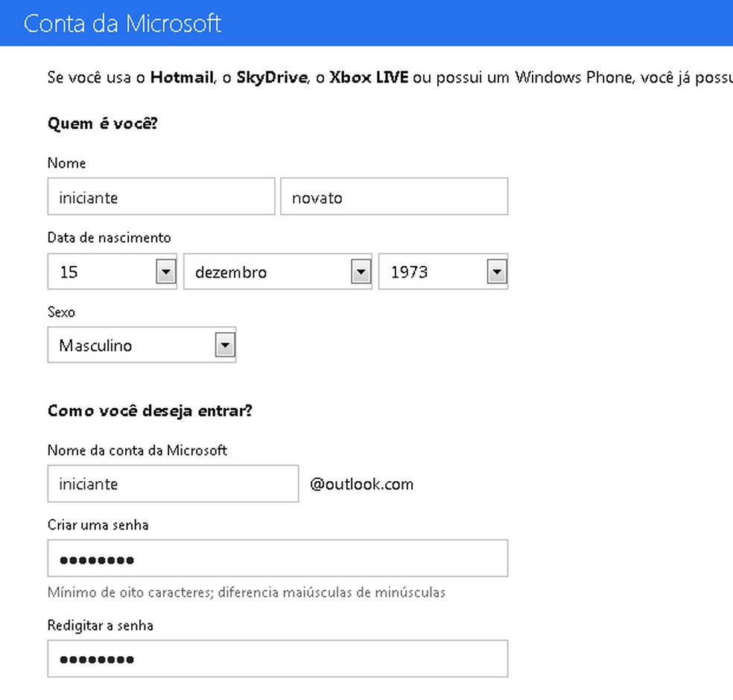
Task: Click the Conta da Microsoft header title
Action: (x=123, y=23)
